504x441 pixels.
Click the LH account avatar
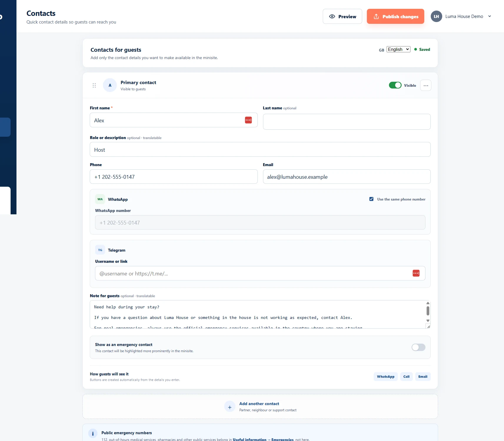point(436,16)
